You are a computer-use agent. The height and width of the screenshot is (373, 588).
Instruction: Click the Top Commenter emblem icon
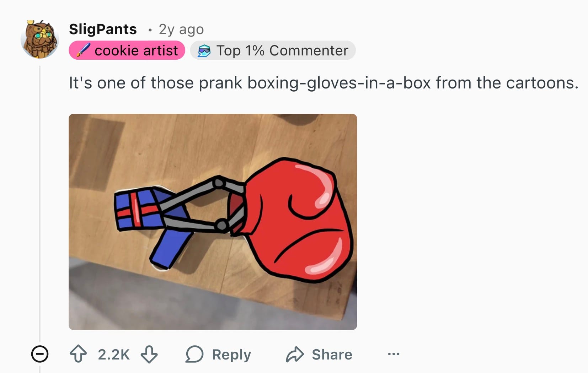[x=204, y=51]
